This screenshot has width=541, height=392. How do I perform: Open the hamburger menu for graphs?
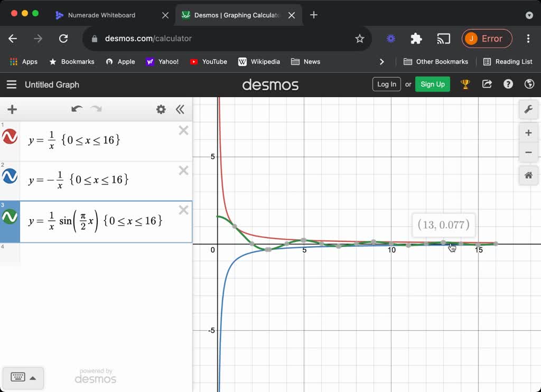click(11, 85)
